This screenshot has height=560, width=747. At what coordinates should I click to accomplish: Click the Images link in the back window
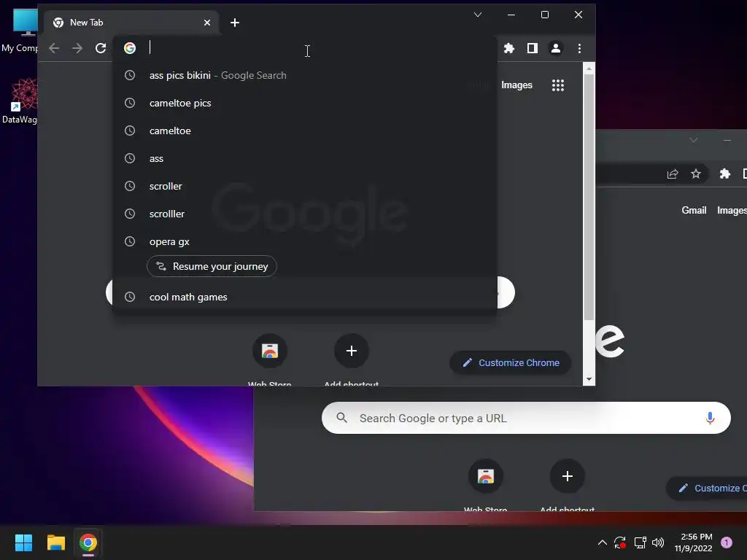[731, 211]
